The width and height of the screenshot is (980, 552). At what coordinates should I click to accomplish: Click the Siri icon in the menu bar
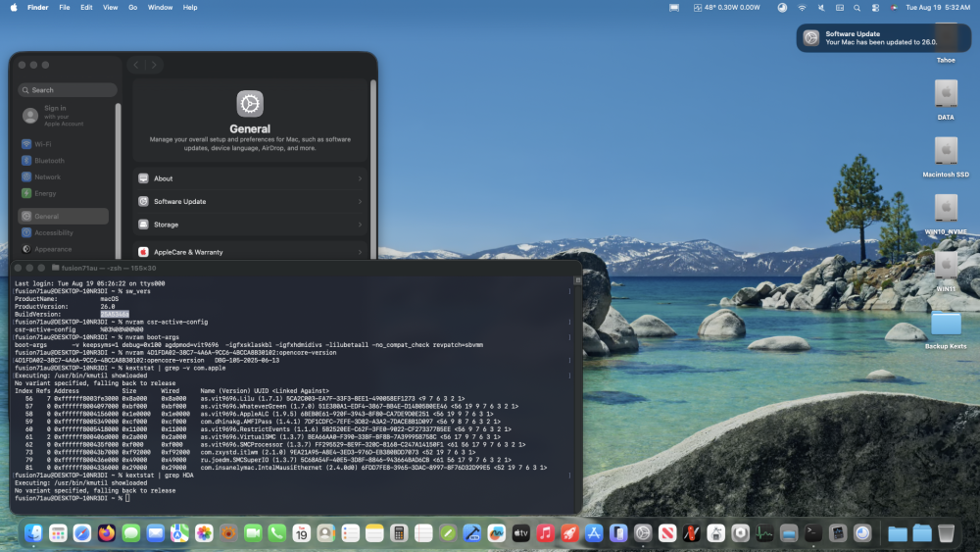tap(894, 8)
